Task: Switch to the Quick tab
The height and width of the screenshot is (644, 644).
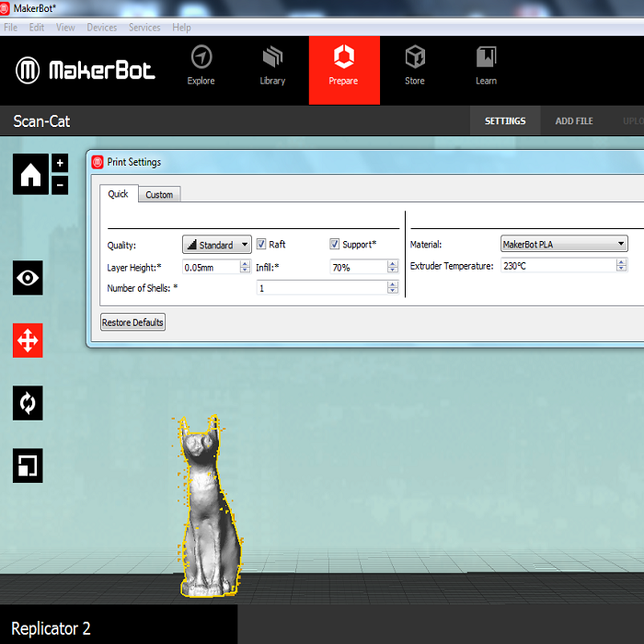Action: [119, 194]
